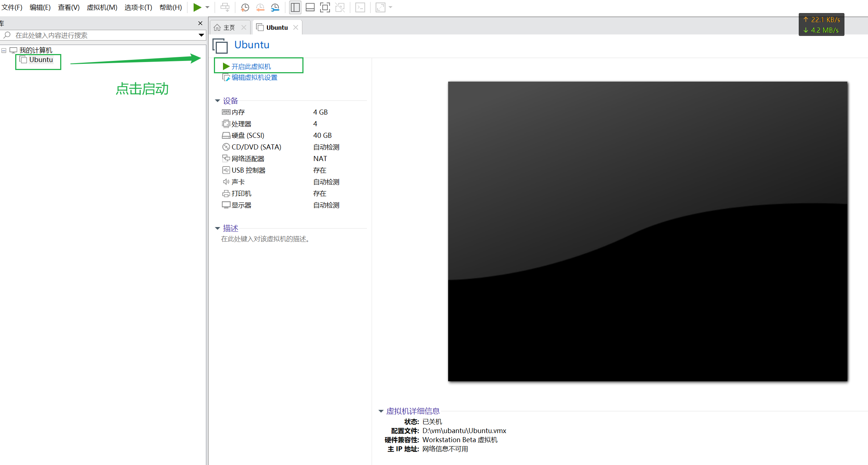The width and height of the screenshot is (868, 465).
Task: Click the library search input field
Action: coord(103,35)
